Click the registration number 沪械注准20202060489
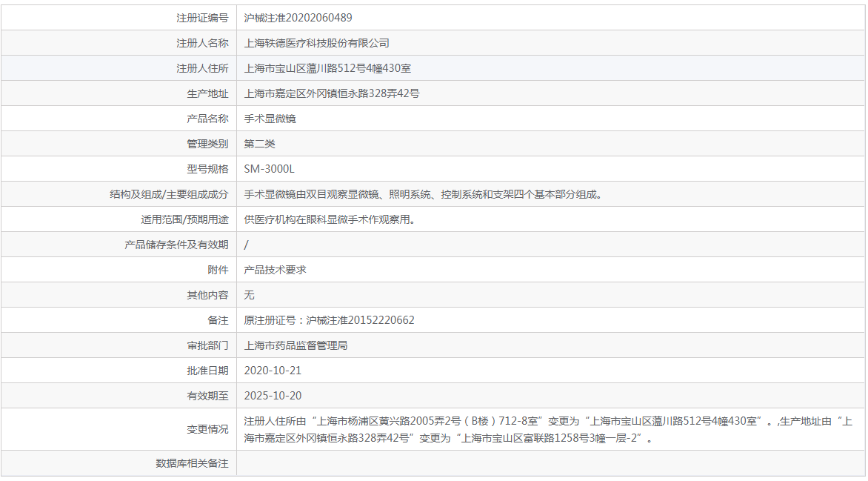This screenshot has height=481, width=868. click(293, 18)
